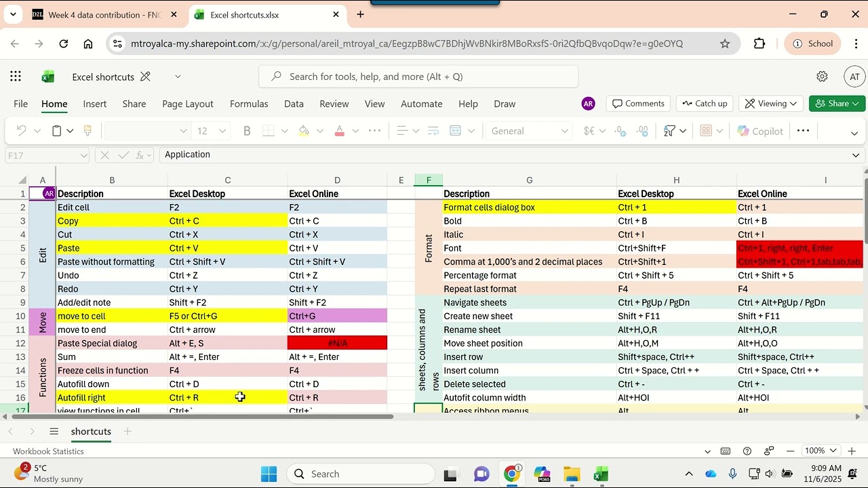Open Copilot from the ribbon
The height and width of the screenshot is (488, 868).
tap(760, 131)
